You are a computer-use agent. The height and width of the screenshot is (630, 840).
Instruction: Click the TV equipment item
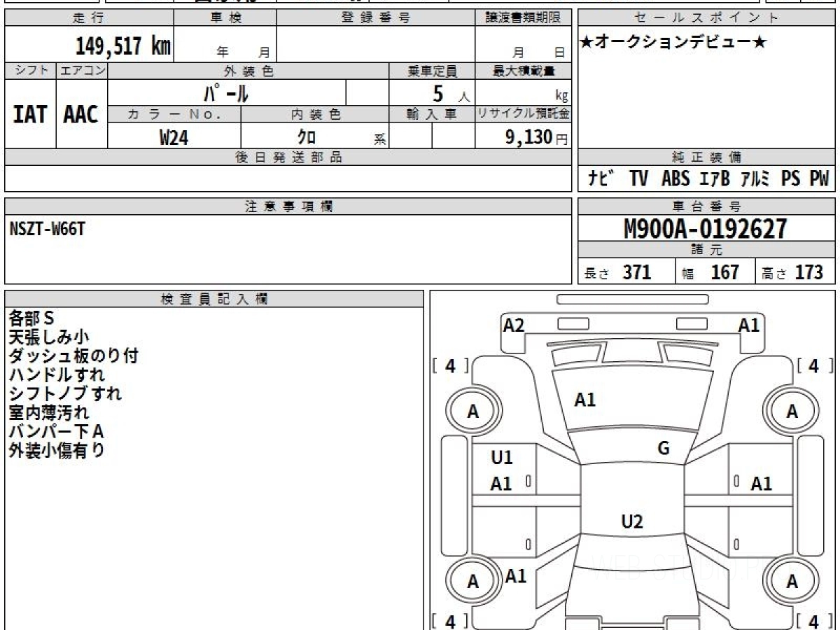pos(638,179)
